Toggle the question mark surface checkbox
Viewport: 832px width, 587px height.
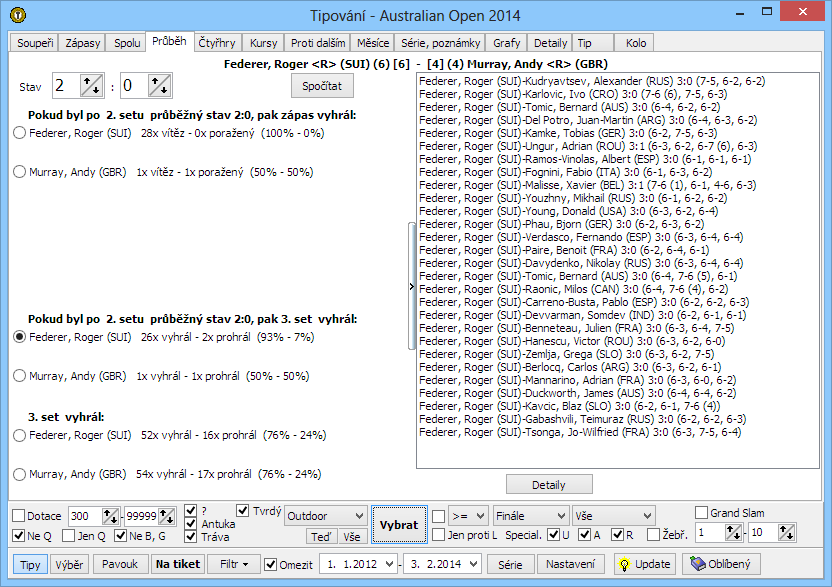tap(191, 511)
